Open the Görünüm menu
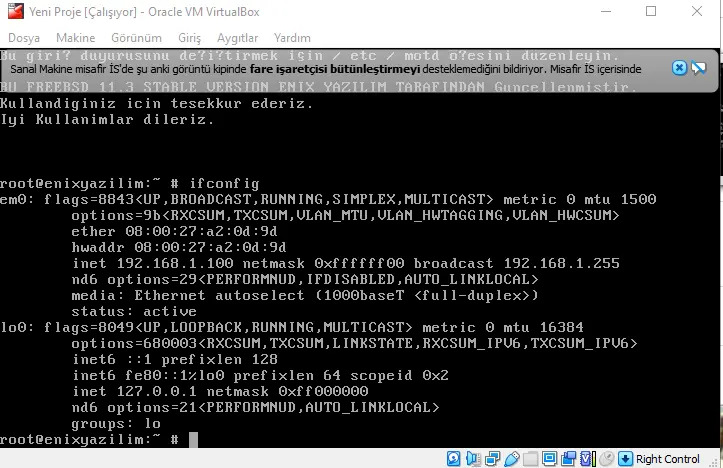The width and height of the screenshot is (723, 468). [x=136, y=38]
